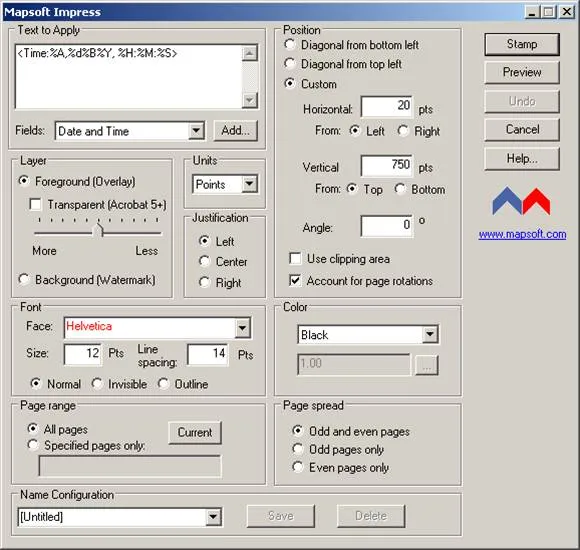Click the text box scroll down arrow

pyautogui.click(x=250, y=100)
